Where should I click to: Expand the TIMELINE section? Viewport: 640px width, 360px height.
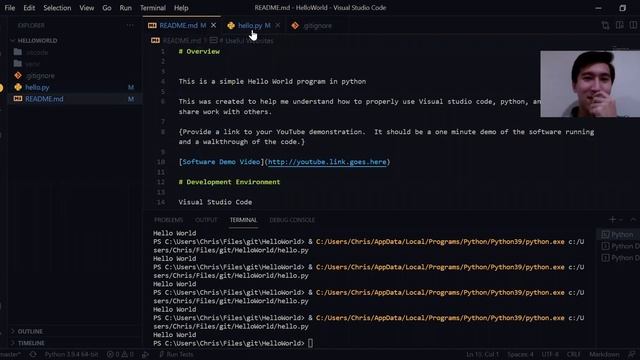31,343
